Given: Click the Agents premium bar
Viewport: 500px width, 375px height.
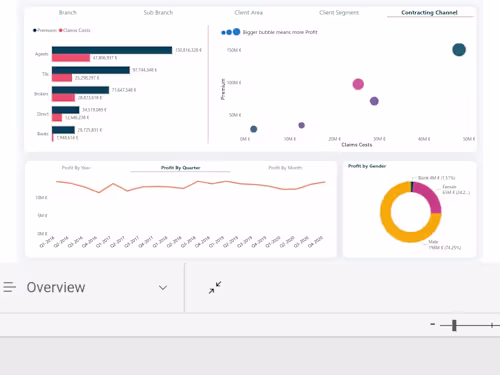Looking at the screenshot, I should pyautogui.click(x=112, y=50).
